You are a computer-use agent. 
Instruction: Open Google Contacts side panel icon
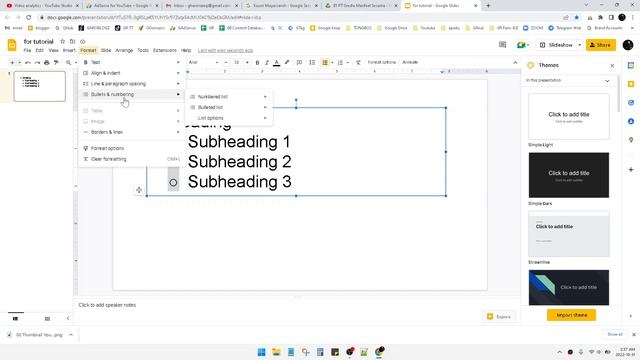pyautogui.click(x=631, y=121)
